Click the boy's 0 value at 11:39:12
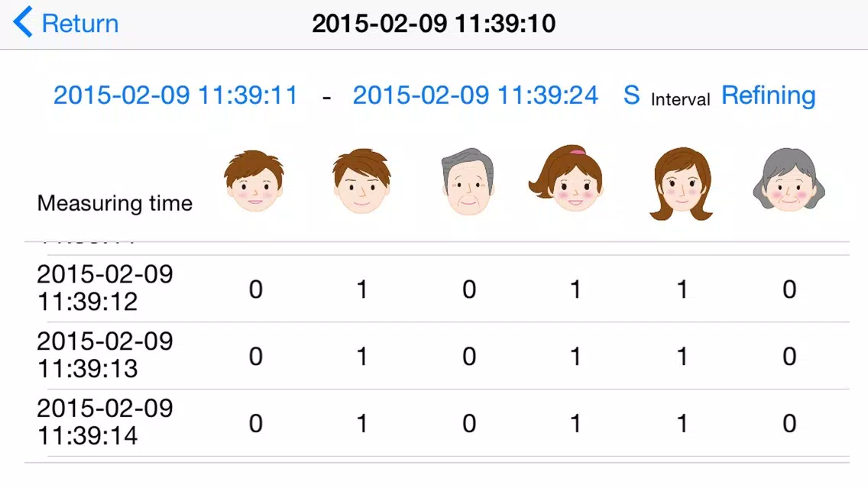This screenshot has width=868, height=488. pyautogui.click(x=255, y=289)
